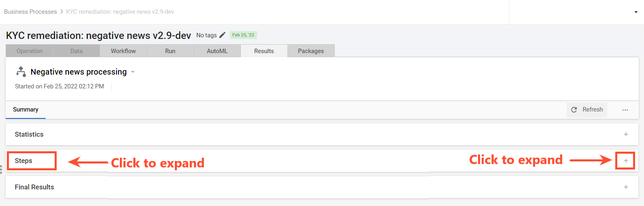Go to Business Processes breadcrumb link

tap(30, 12)
